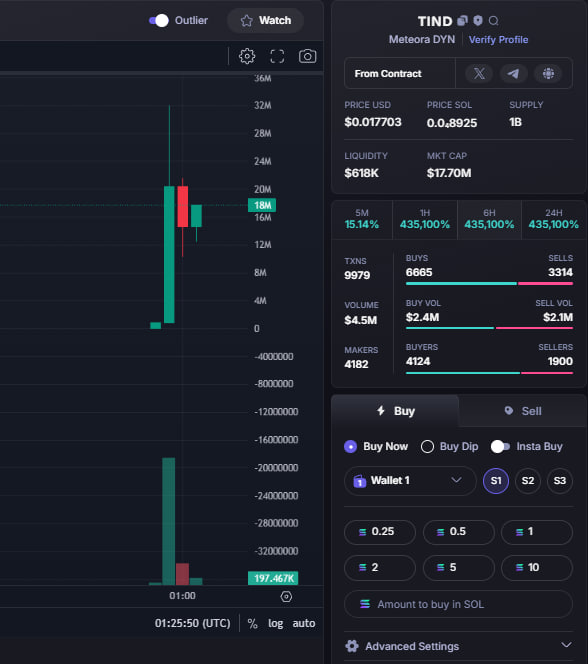Open TIND security shield icon

tap(478, 20)
